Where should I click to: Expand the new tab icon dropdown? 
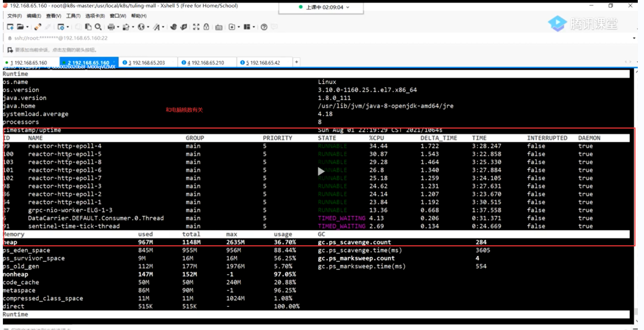239,27
